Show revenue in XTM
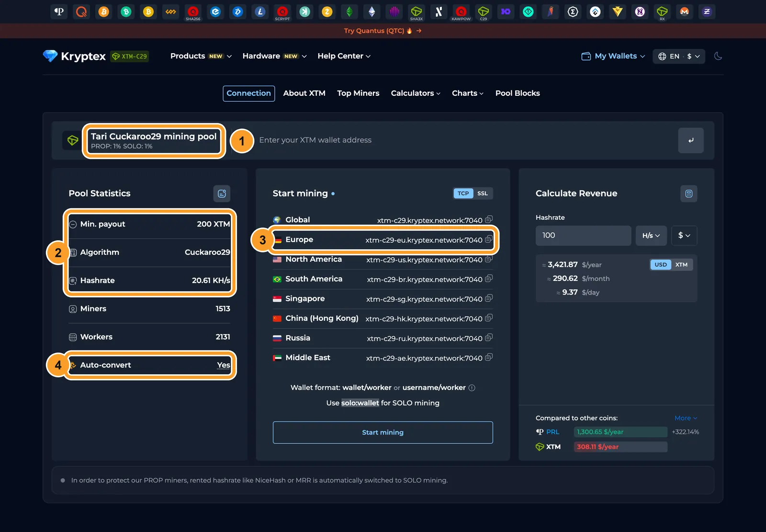The image size is (766, 532). (681, 265)
